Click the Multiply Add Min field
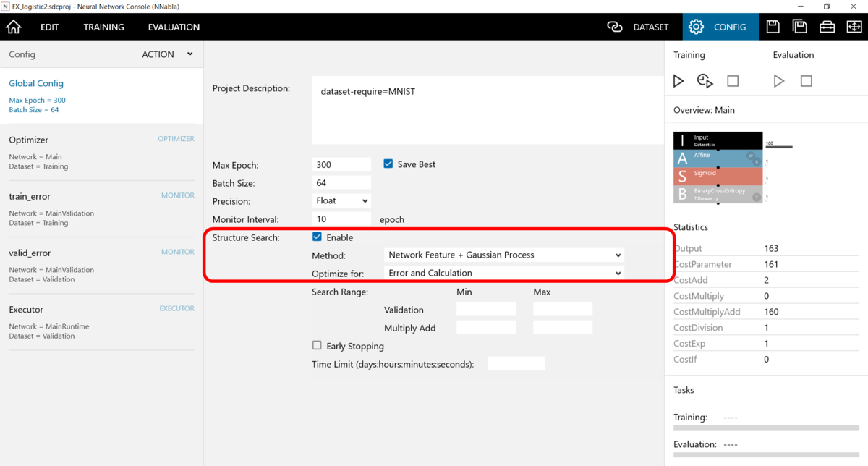 [486, 327]
